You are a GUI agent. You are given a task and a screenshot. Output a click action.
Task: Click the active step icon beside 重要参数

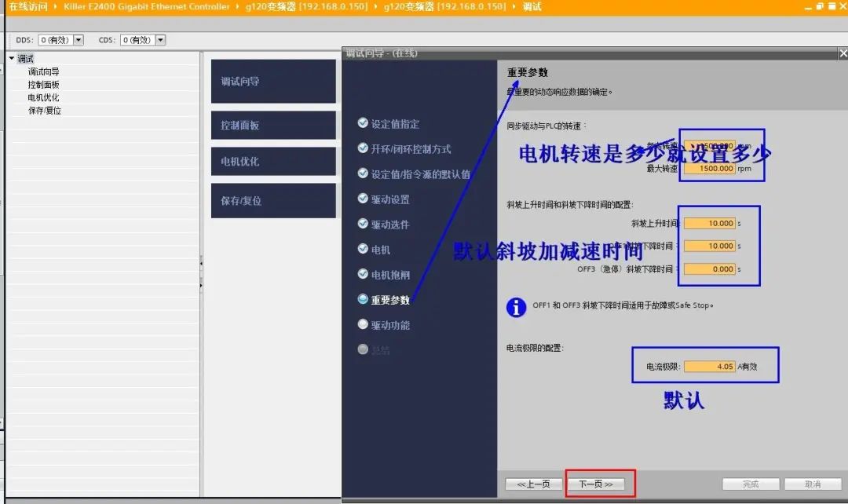pyautogui.click(x=363, y=298)
